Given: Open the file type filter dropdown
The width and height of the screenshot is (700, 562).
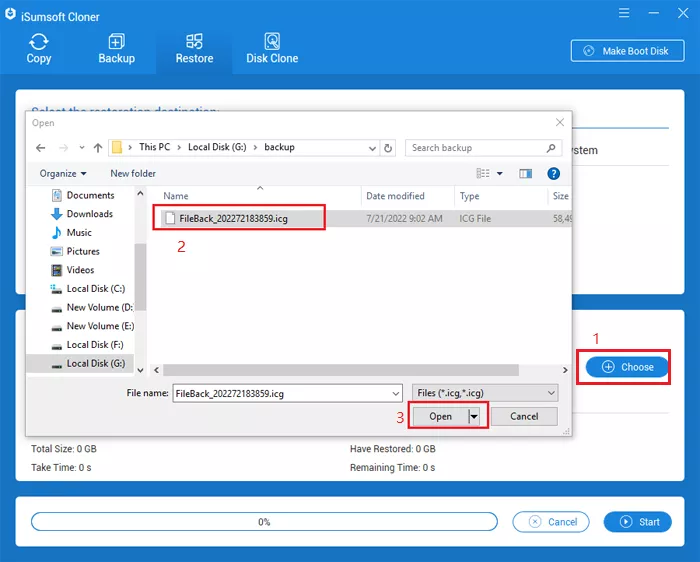Looking at the screenshot, I should point(484,393).
